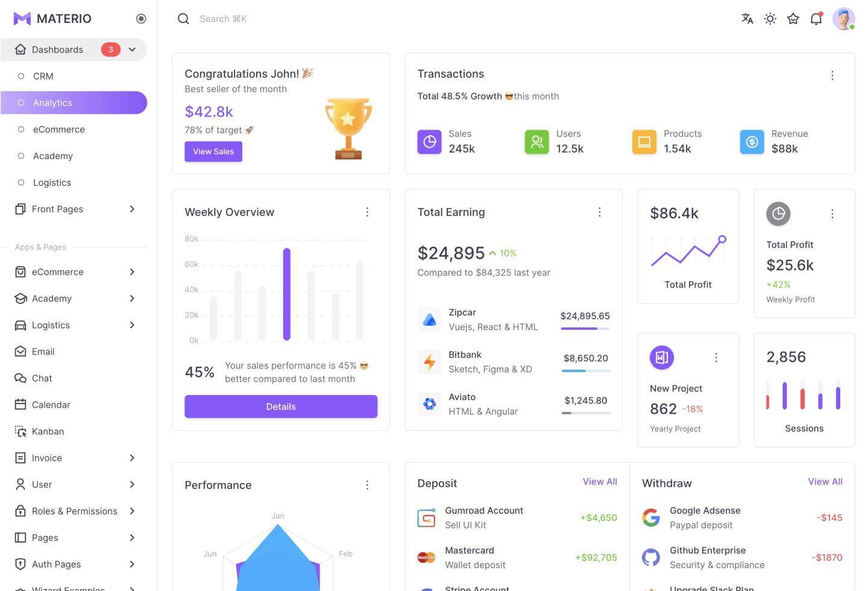Click the highlighted purple bar in Weekly Overview

pos(287,294)
